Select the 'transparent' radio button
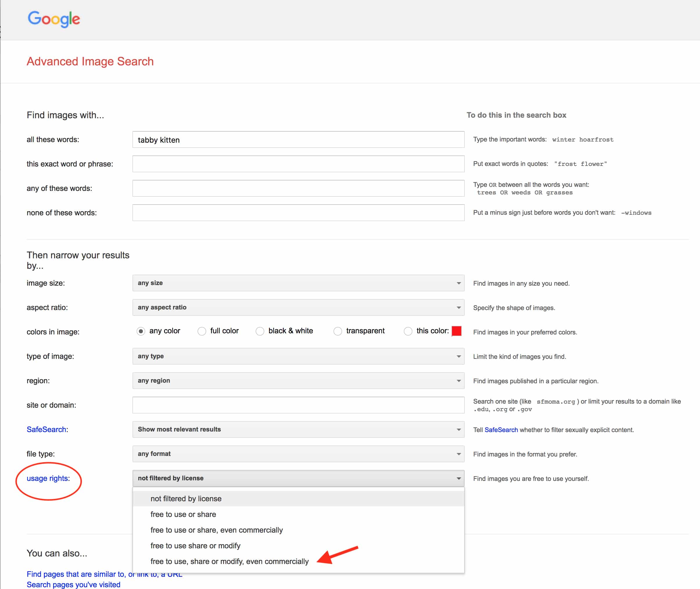 pos(338,331)
